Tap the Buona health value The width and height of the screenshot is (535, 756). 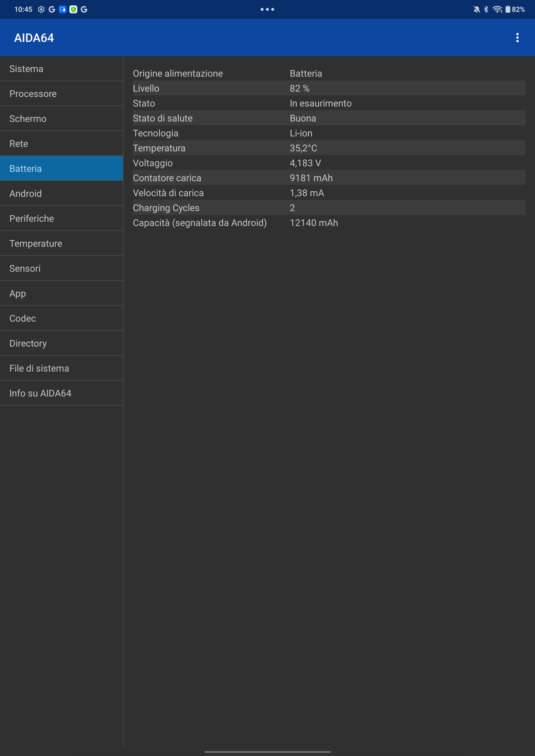[x=303, y=118]
